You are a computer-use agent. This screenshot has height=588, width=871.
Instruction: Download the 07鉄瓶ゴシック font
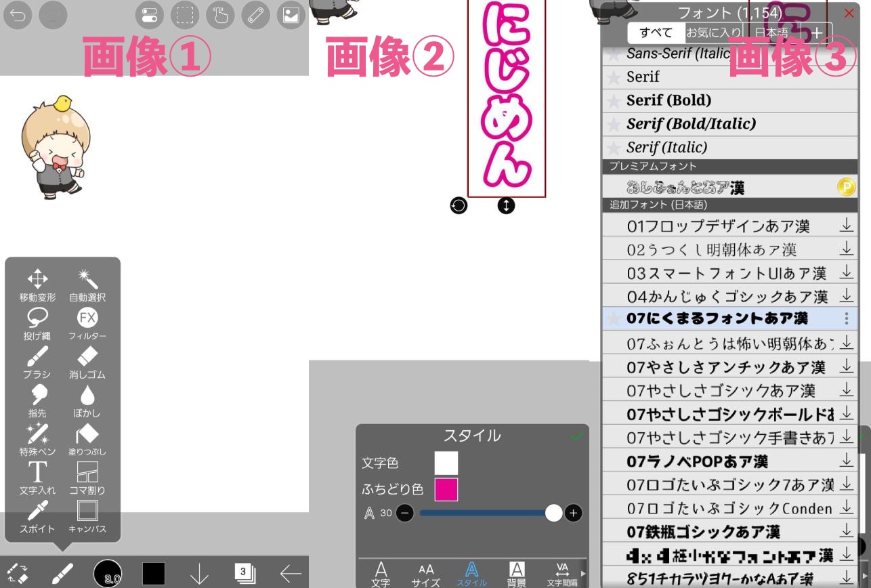[x=847, y=531]
